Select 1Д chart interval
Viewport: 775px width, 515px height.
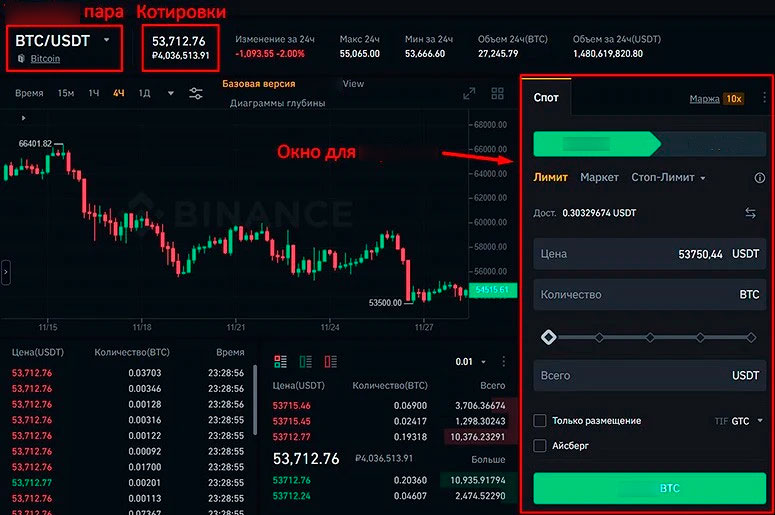[144, 93]
